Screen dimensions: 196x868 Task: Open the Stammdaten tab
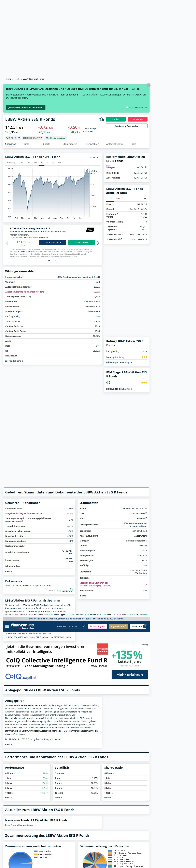tap(70, 144)
